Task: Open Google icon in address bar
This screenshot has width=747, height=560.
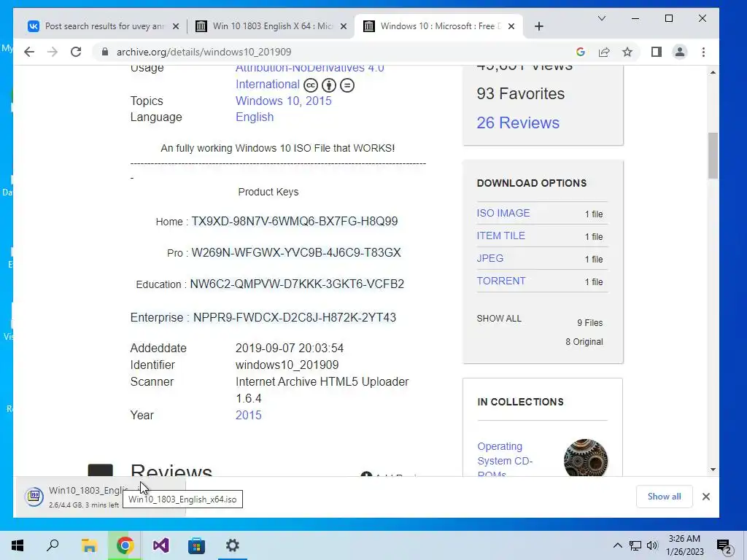Action: point(580,52)
